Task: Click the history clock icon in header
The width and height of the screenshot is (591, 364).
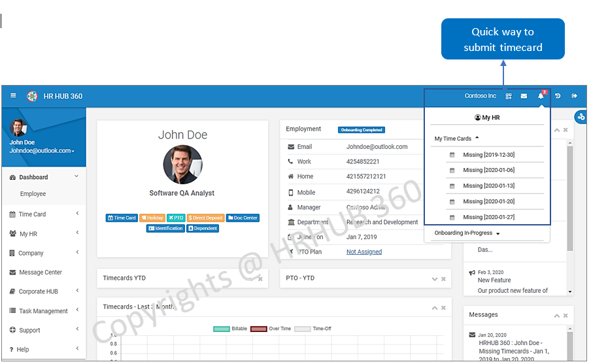Action: point(558,96)
